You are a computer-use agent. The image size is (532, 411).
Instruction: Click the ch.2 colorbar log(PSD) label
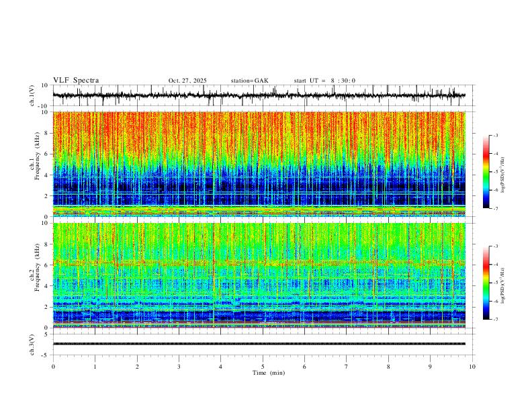coord(502,286)
